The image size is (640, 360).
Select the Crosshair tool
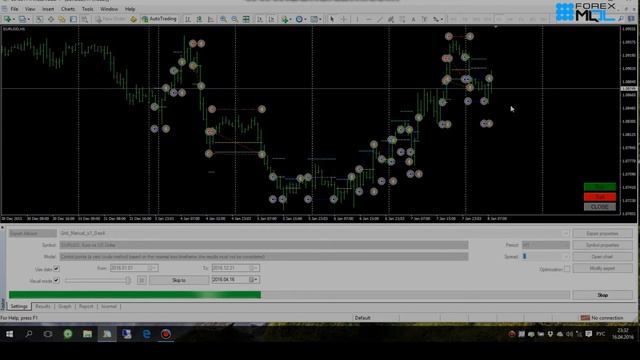pos(343,19)
